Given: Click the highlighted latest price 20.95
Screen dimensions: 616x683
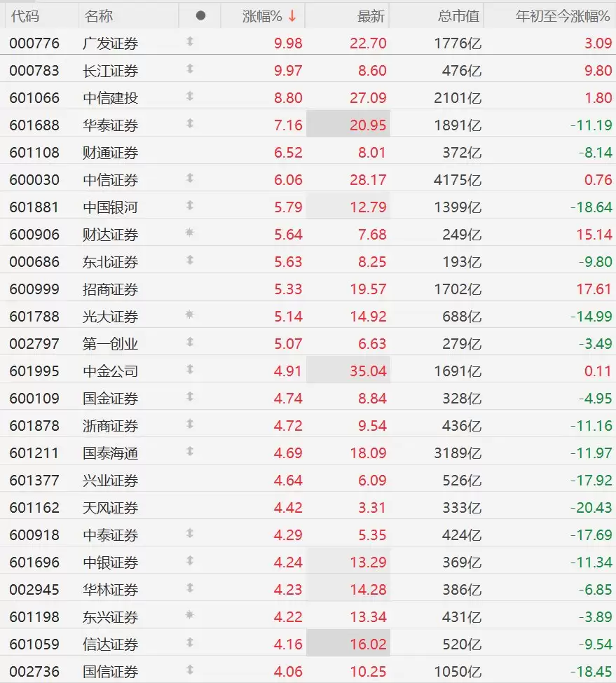Looking at the screenshot, I should (368, 125).
